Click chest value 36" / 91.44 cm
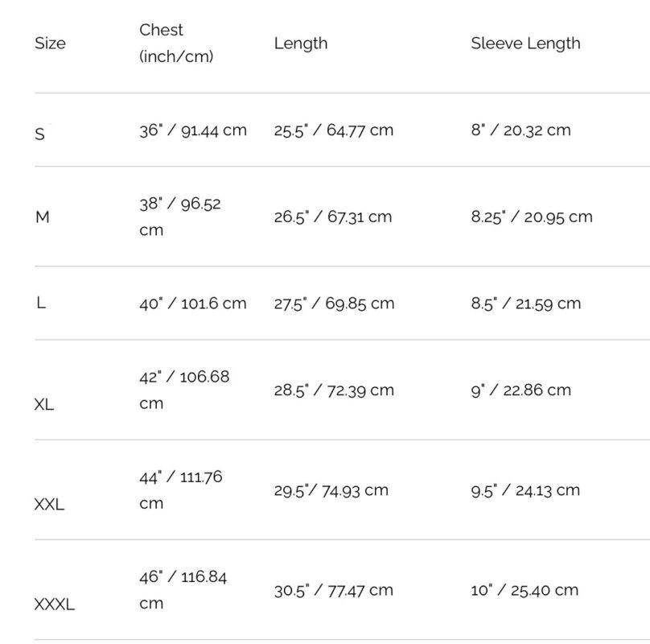The height and width of the screenshot is (644, 650). (193, 130)
